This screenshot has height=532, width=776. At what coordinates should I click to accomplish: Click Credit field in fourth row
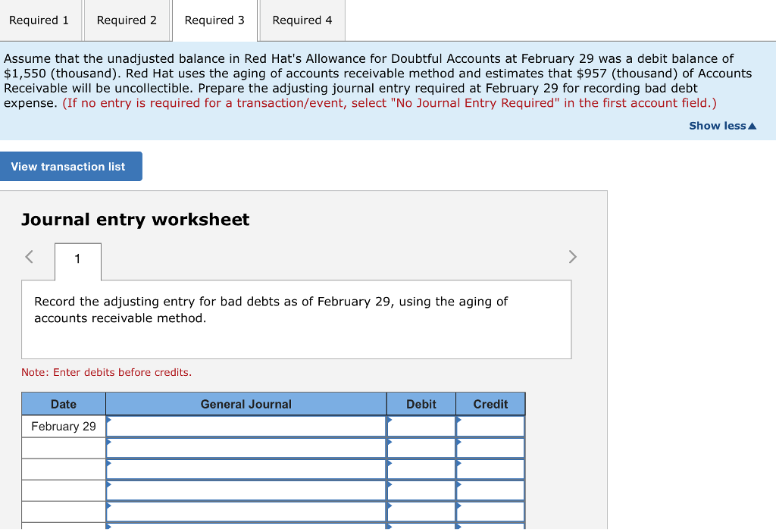(x=490, y=491)
